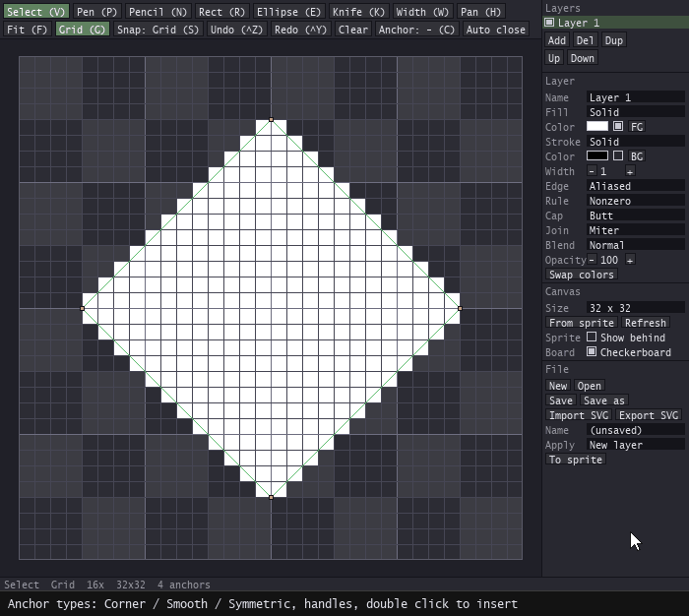Viewport: 689px width, 616px height.
Task: Increase Opacity with plus
Action: pos(630,260)
